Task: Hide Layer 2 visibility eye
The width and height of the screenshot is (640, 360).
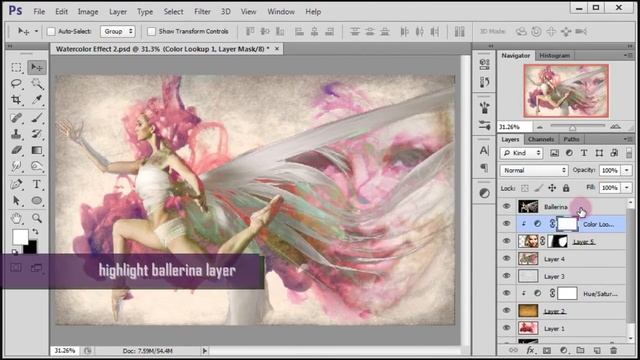Action: [507, 311]
